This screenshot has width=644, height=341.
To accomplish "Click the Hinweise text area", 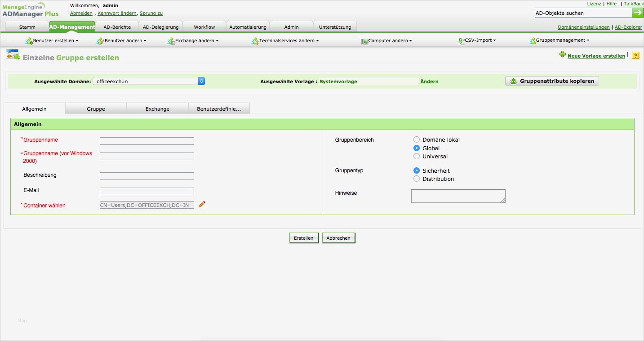I will tap(458, 196).
